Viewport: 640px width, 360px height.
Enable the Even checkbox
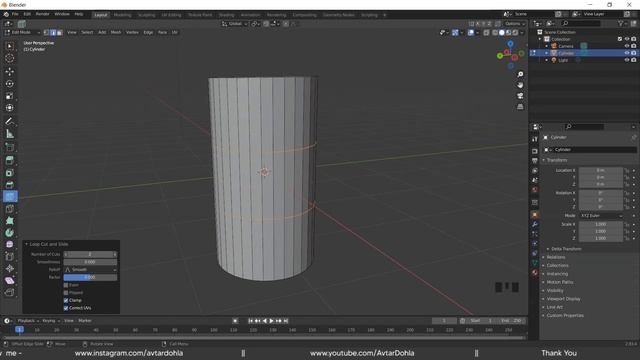66,285
